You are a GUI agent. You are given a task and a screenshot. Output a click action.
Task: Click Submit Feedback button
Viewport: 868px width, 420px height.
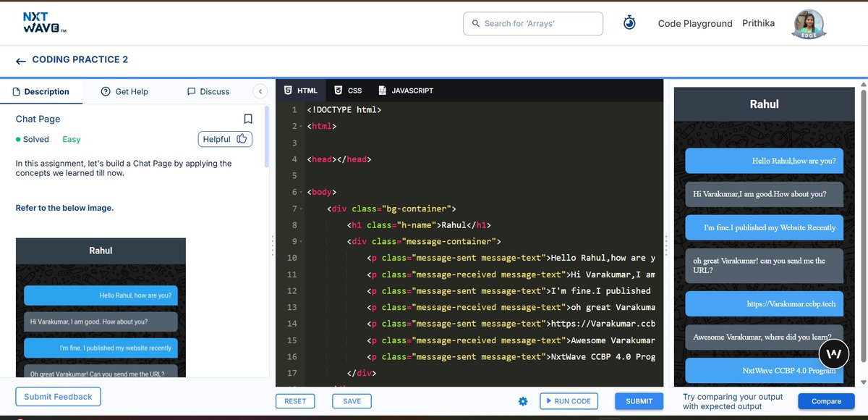(58, 397)
